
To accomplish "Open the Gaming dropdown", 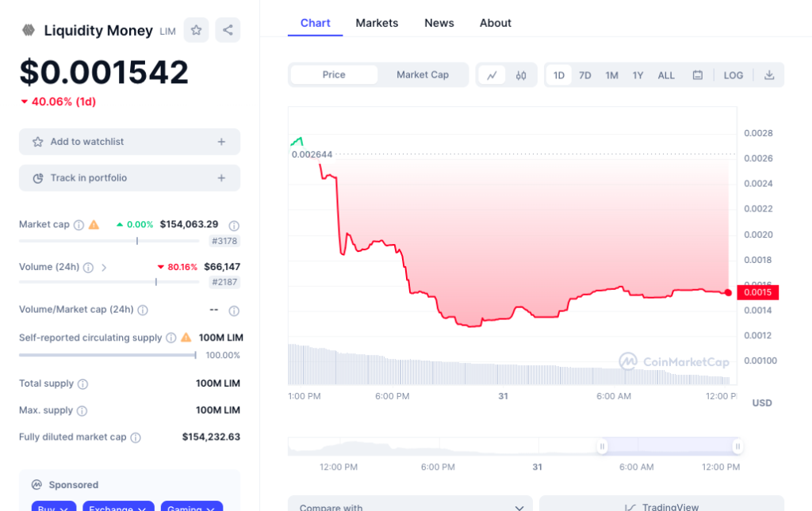I will (x=191, y=508).
